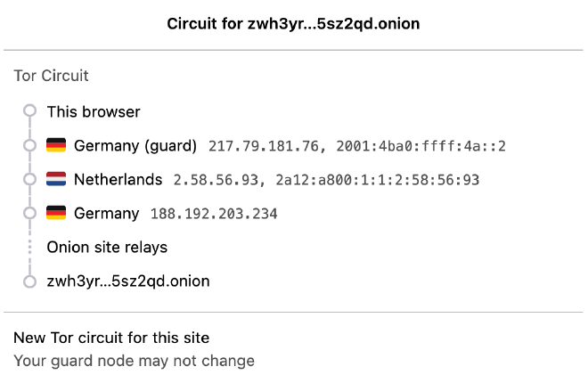Image resolution: width=588 pixels, height=383 pixels.
Task: Select the This browser entry
Action: [94, 111]
